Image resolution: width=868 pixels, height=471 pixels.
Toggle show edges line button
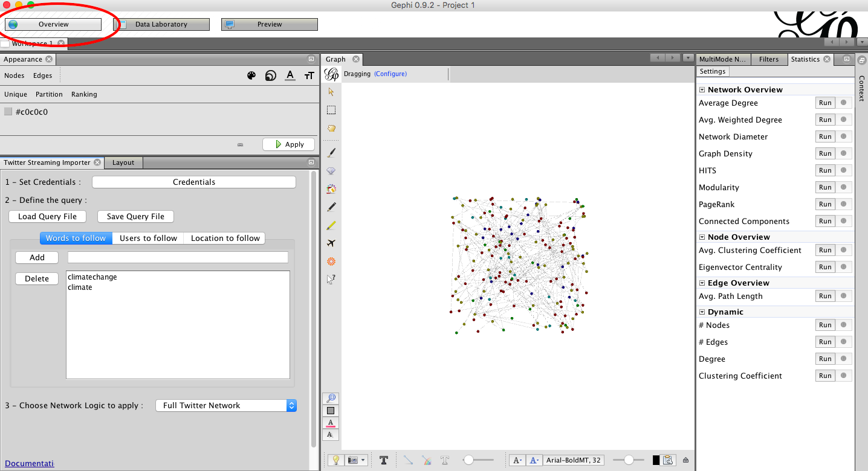[408, 460]
